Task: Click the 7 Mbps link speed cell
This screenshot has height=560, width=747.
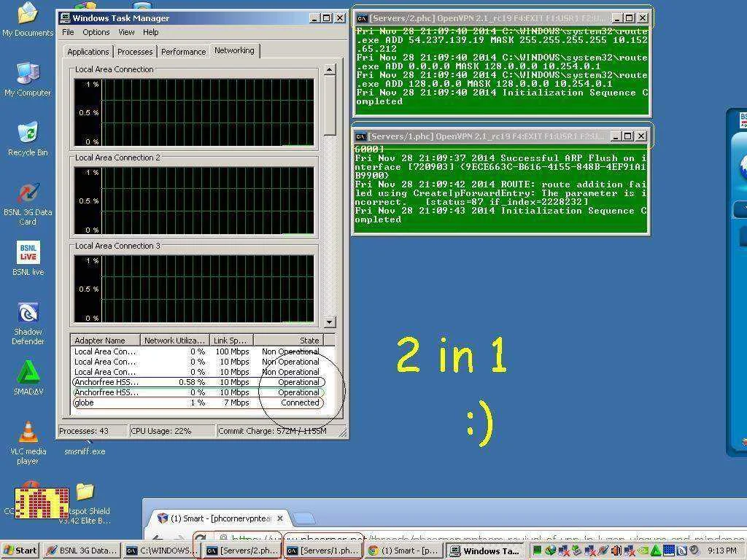Action: pyautogui.click(x=236, y=402)
